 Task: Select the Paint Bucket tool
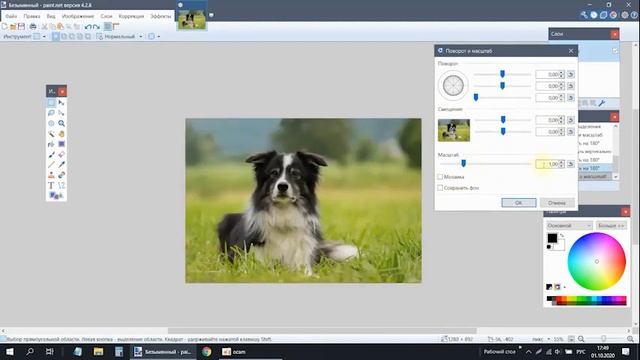click(51, 144)
